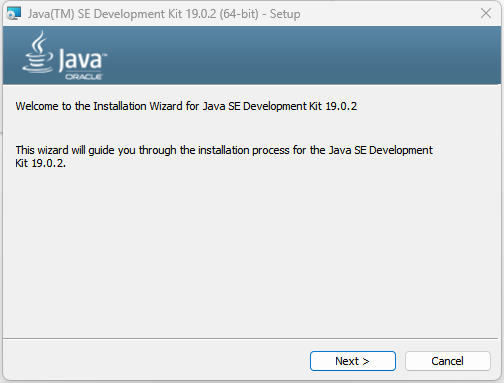Click the installer icon in the title bar
Viewport: 504px width, 383px height.
14,13
